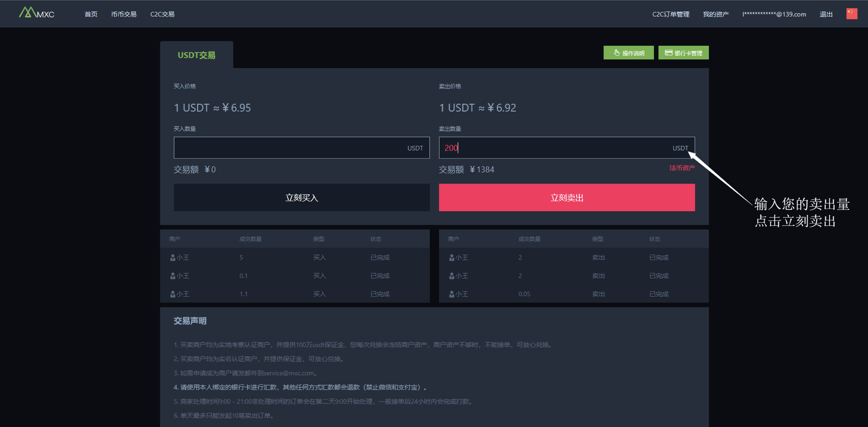This screenshot has height=427, width=868.
Task: Select the USDT交易 tab
Action: (x=196, y=55)
